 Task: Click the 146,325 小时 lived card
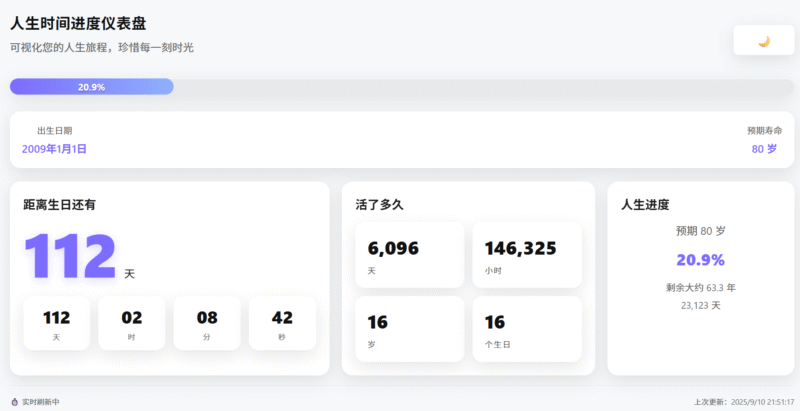click(x=527, y=255)
